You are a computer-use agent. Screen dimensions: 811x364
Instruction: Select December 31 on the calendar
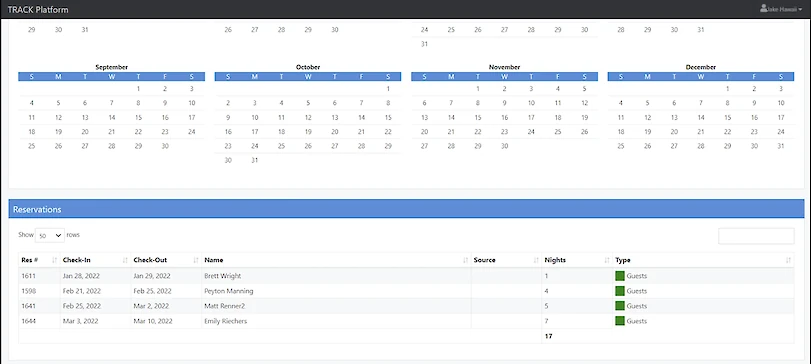pos(781,146)
